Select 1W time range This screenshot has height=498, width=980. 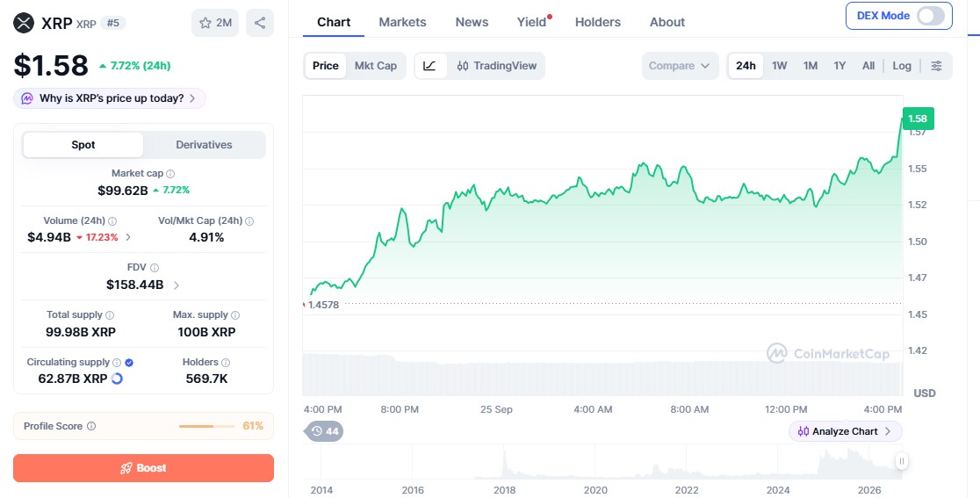(x=780, y=66)
